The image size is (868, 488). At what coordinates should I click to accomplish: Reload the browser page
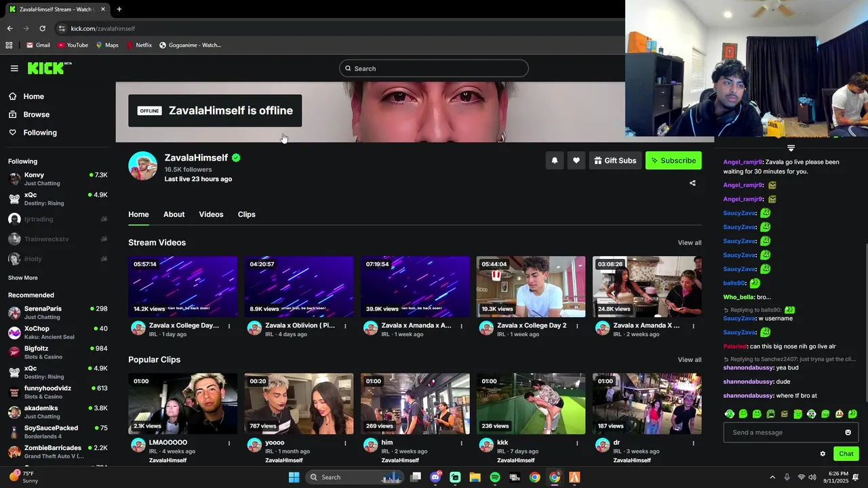42,28
